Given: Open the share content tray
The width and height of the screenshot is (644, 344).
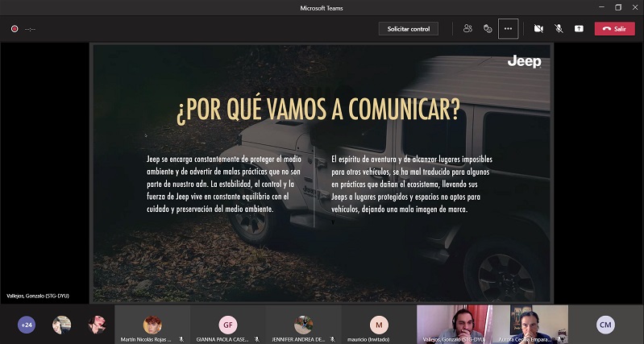Looking at the screenshot, I should (579, 29).
